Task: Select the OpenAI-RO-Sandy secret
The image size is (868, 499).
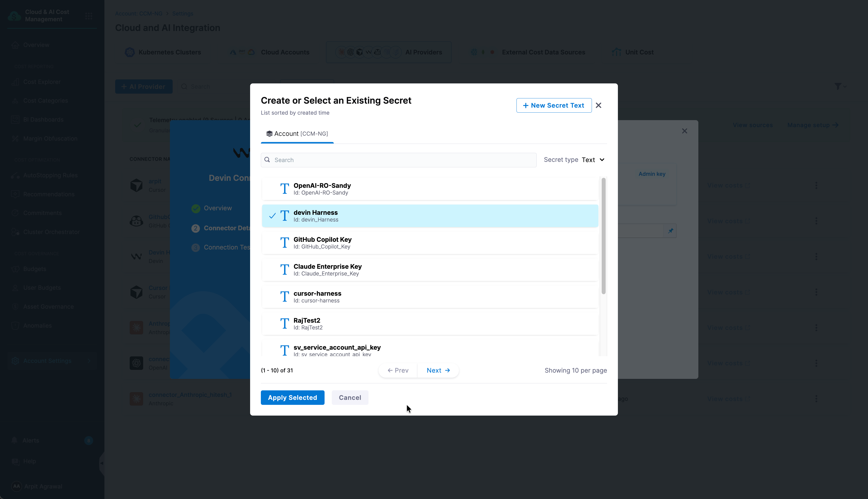Action: pos(430,189)
